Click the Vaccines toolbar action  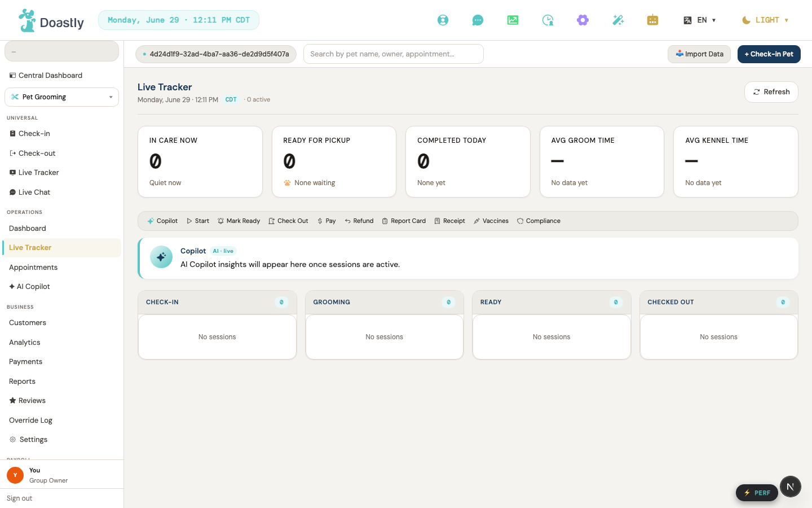491,221
